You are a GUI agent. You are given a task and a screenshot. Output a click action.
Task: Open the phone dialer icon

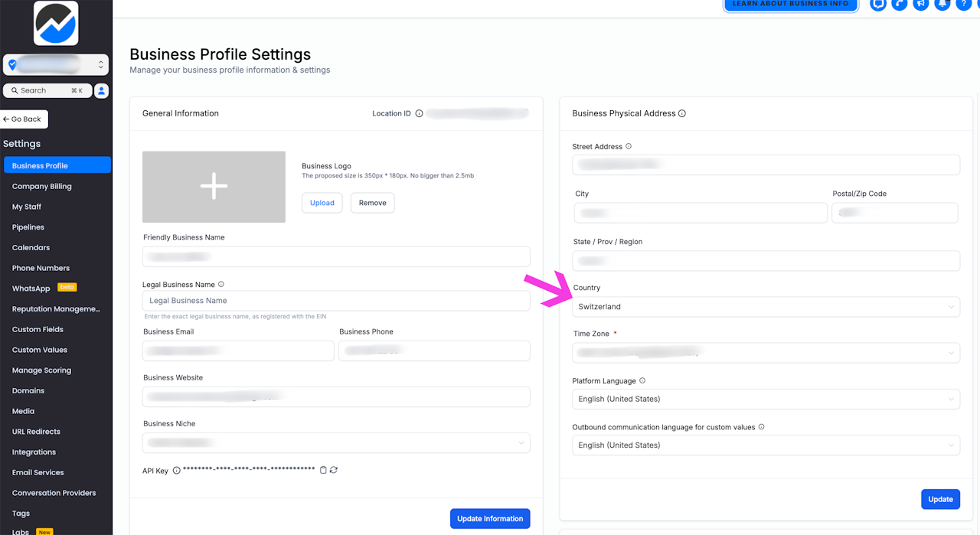(x=900, y=4)
